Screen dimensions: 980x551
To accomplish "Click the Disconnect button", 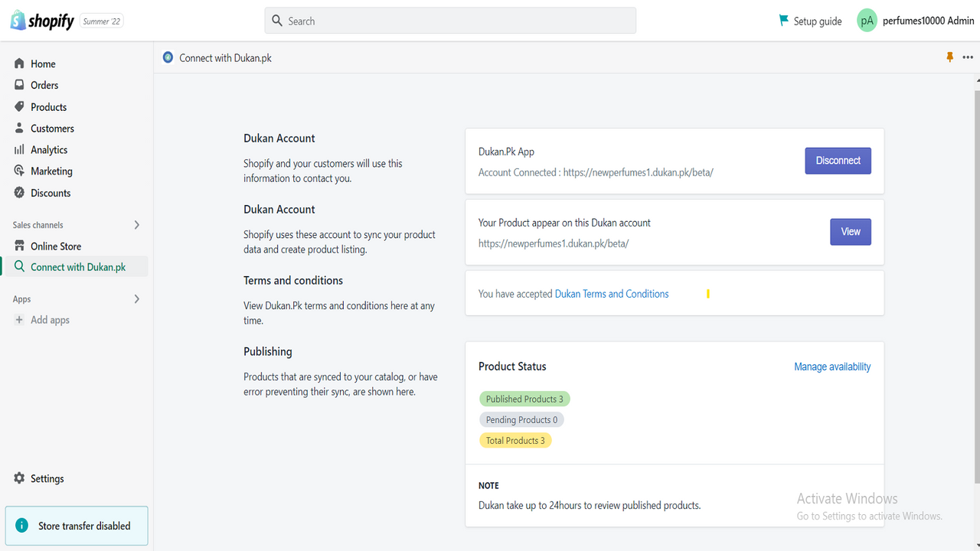I will coord(838,161).
